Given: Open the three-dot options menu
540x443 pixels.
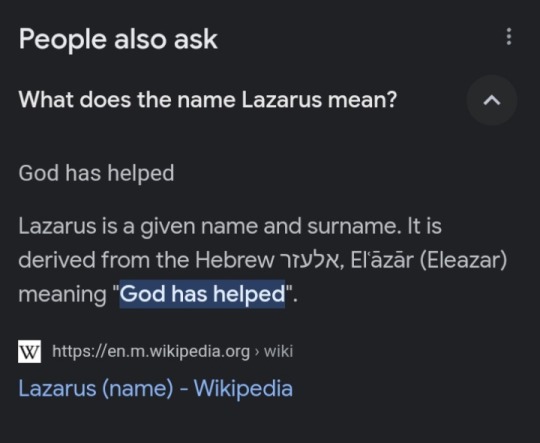Looking at the screenshot, I should (509, 37).
